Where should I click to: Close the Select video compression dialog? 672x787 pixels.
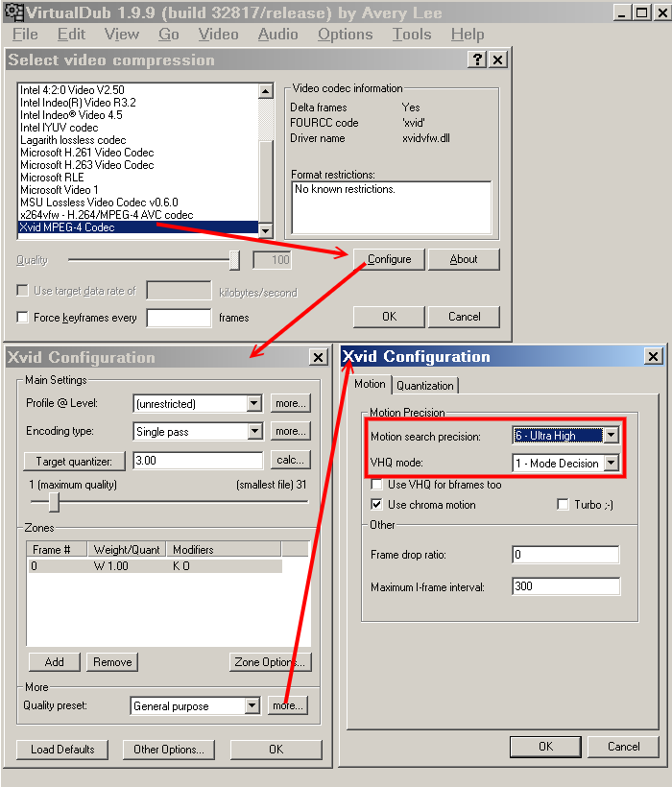click(497, 60)
